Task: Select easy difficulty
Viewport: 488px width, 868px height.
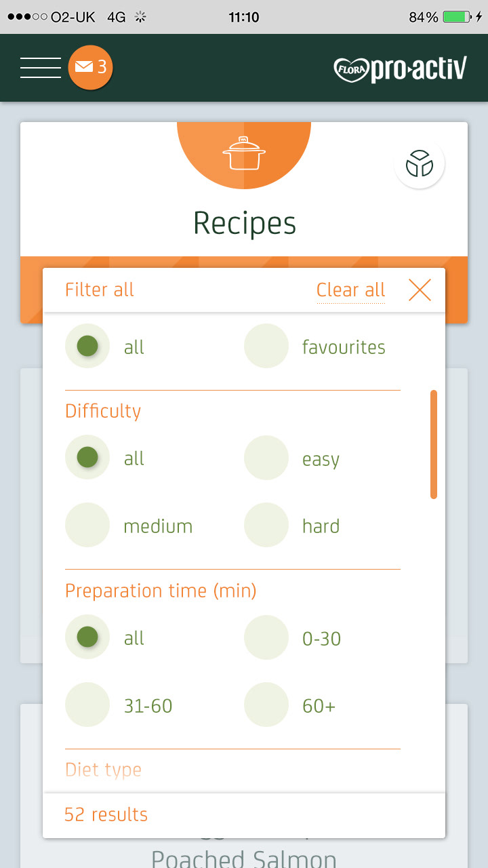Action: pyautogui.click(x=266, y=458)
